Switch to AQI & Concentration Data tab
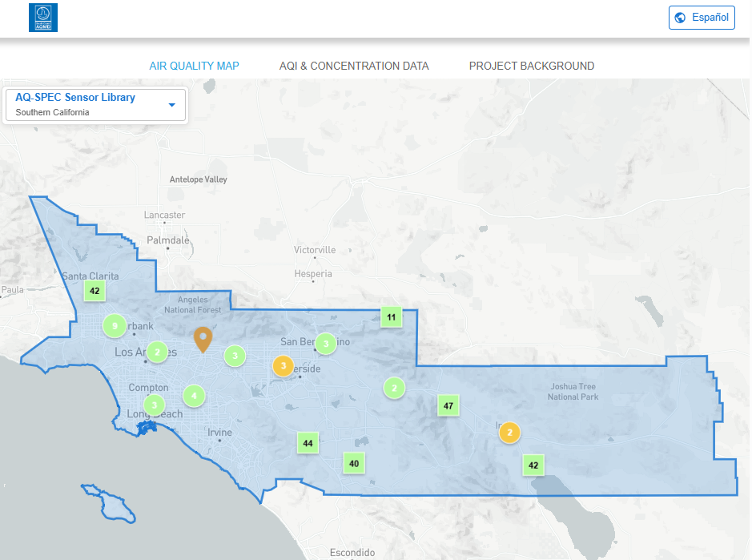This screenshot has width=752, height=560. pyautogui.click(x=354, y=66)
